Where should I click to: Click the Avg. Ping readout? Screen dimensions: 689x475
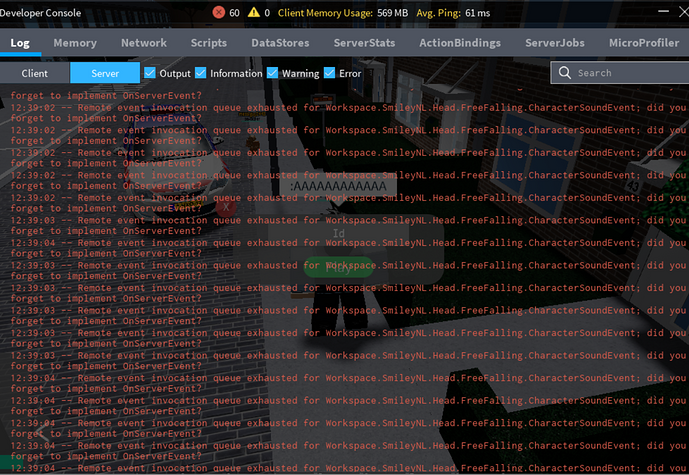453,13
